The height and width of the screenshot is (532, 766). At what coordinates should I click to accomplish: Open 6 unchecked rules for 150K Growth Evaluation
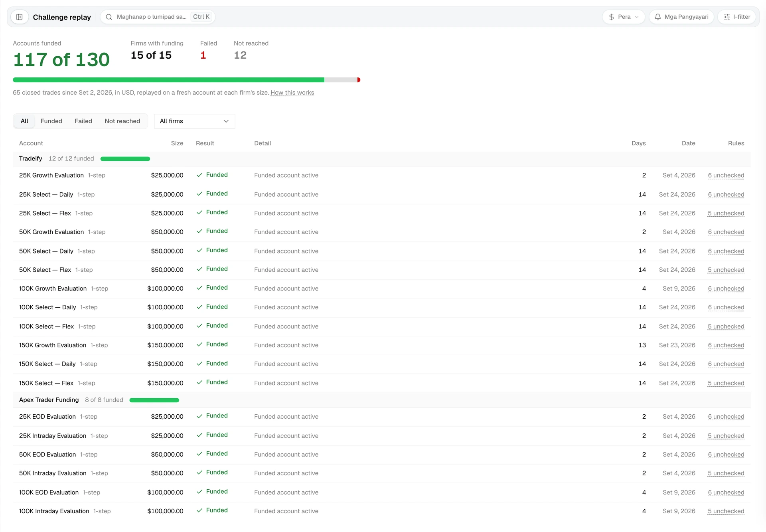pyautogui.click(x=726, y=345)
